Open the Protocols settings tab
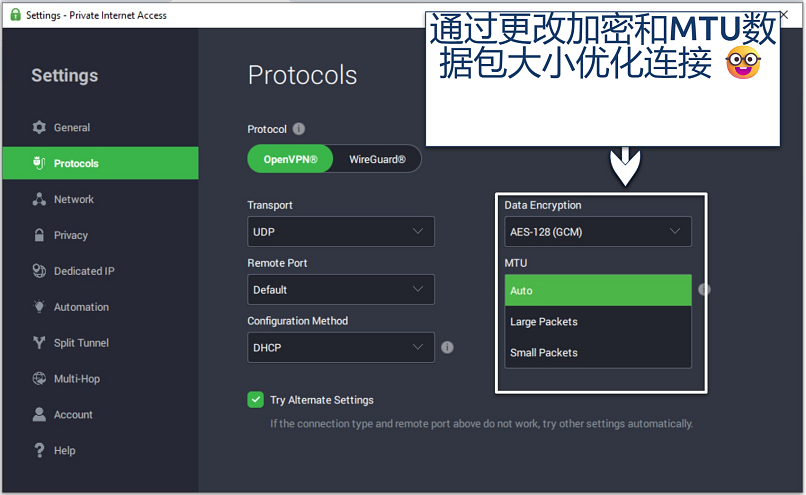This screenshot has height=495, width=806. click(x=100, y=163)
